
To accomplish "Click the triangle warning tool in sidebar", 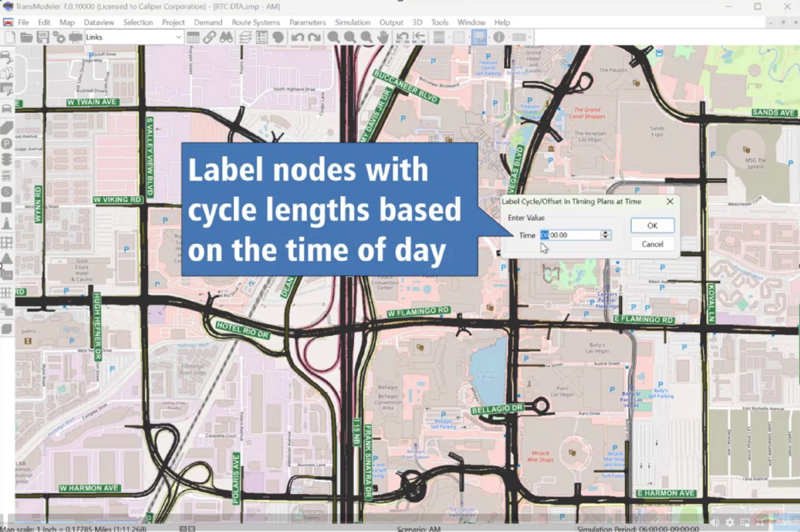I will click(x=7, y=258).
